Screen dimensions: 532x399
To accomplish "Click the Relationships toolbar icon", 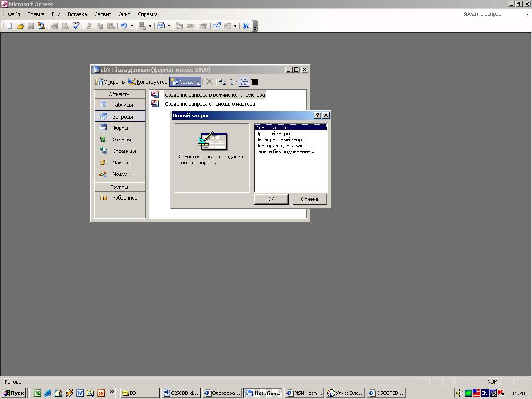I will click(217, 26).
